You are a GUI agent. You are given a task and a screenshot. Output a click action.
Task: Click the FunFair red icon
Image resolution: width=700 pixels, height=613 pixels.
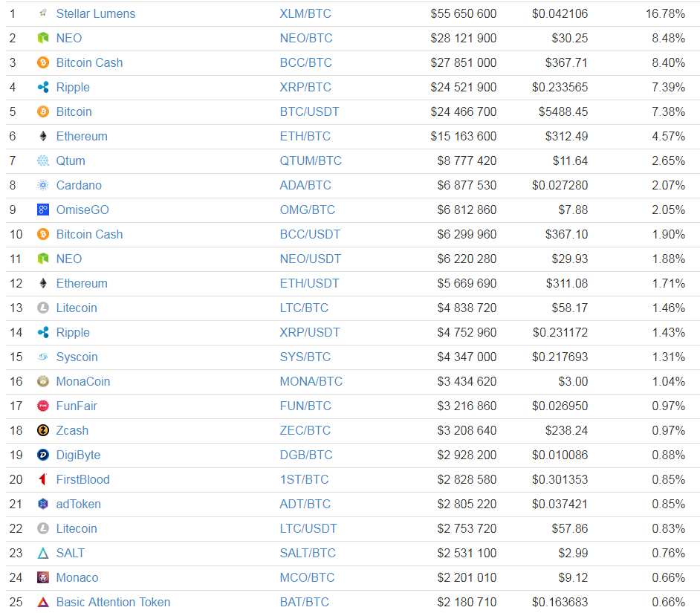pyautogui.click(x=43, y=406)
